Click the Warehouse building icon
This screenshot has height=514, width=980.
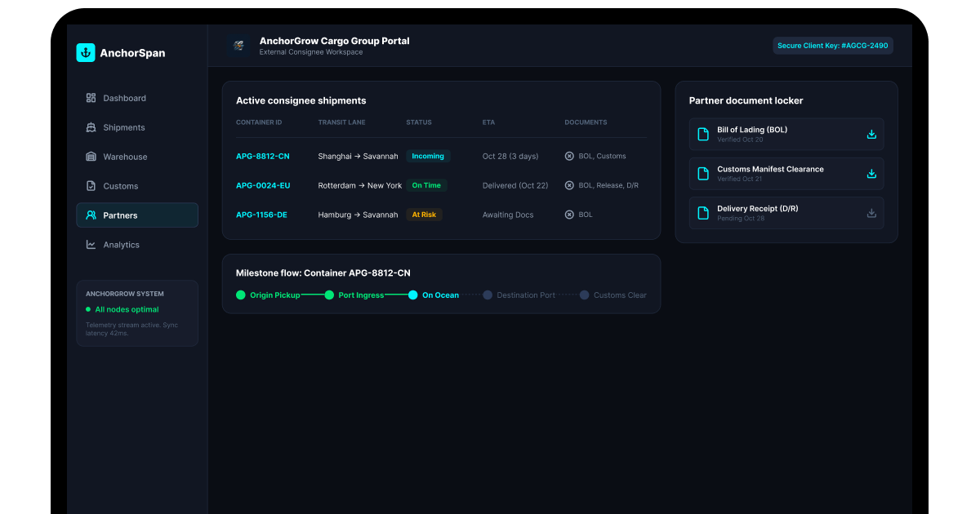pos(91,157)
